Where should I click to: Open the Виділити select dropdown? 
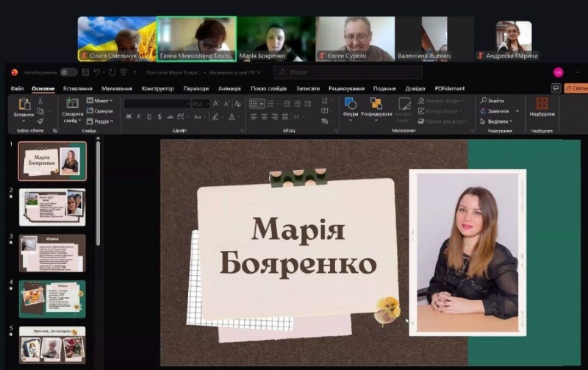(498, 121)
